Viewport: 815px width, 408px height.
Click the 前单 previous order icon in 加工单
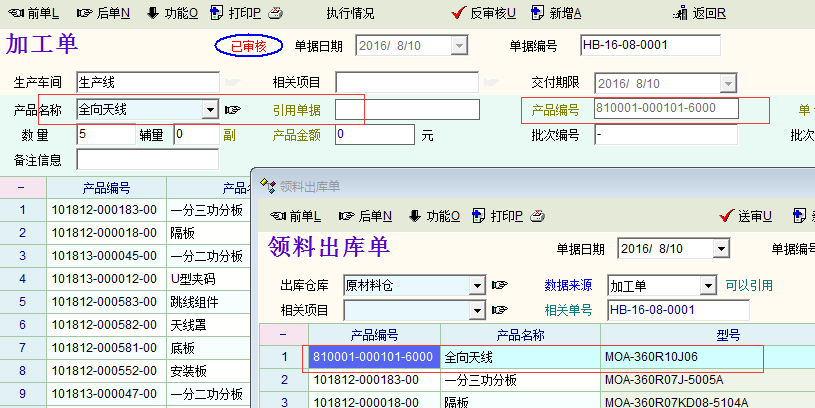tap(13, 13)
